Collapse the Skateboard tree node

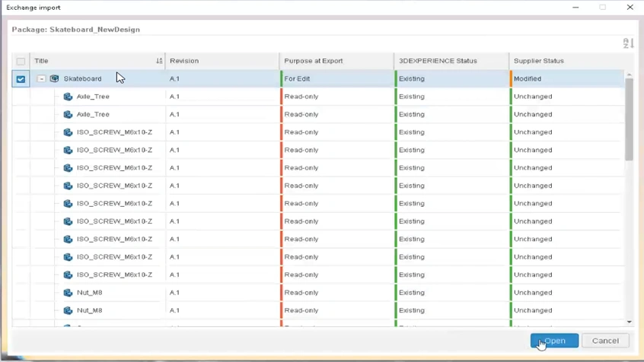[41, 78]
